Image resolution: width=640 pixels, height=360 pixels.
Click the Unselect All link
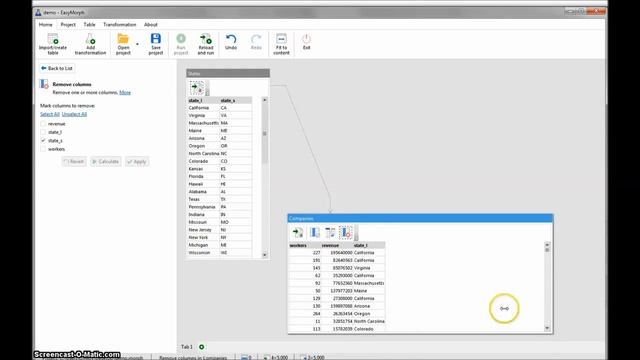(74, 114)
